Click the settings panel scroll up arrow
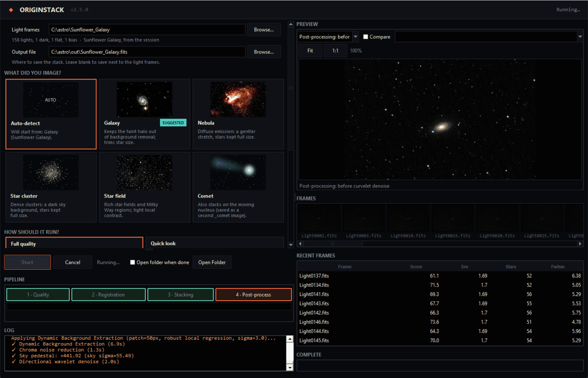Image resolution: width=588 pixels, height=378 pixels. coord(291,24)
